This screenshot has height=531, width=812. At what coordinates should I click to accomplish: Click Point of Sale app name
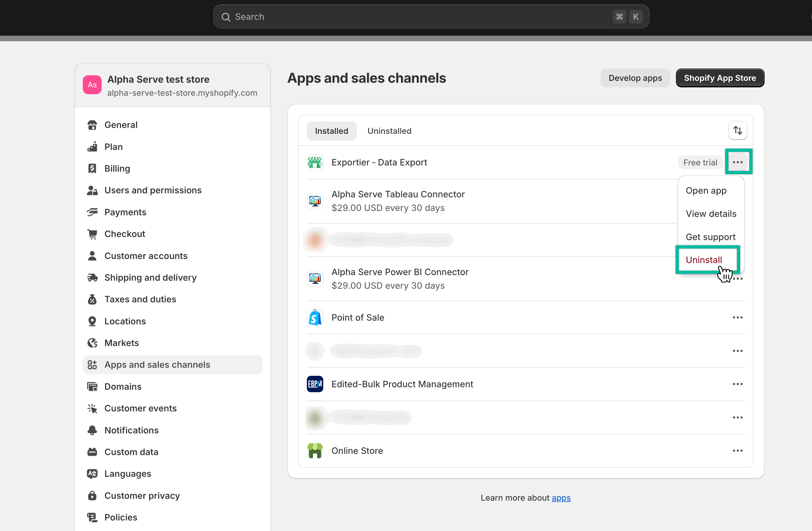358,318
